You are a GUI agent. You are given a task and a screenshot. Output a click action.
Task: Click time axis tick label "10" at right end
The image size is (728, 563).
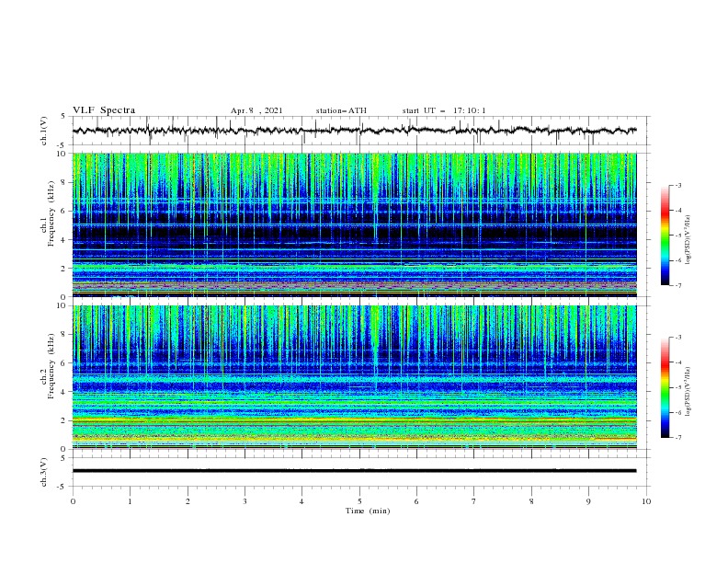(646, 501)
